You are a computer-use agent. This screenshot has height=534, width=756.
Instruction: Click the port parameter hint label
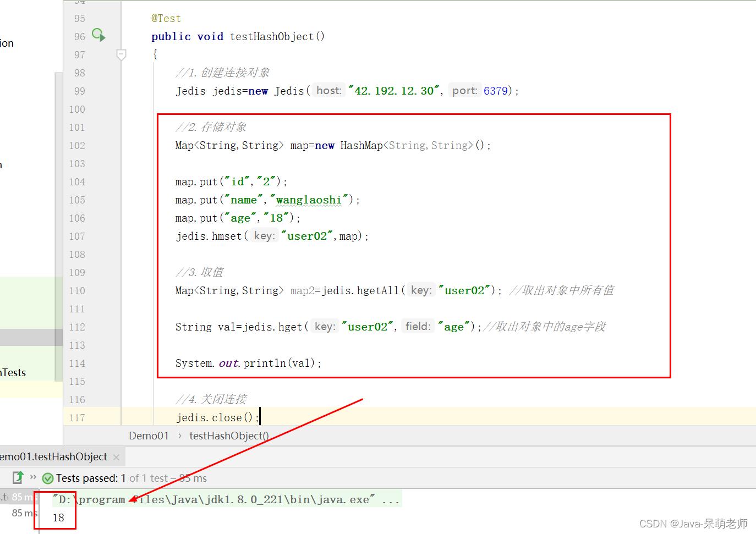pos(464,91)
